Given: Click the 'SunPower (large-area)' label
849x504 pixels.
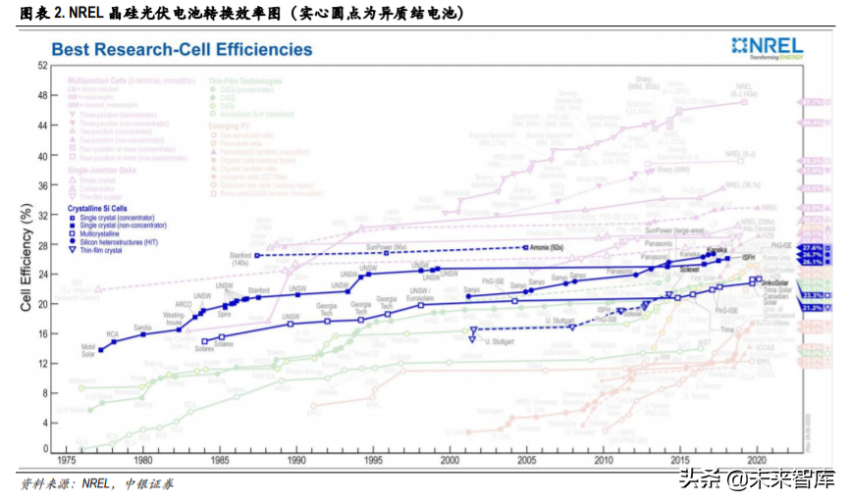Looking at the screenshot, I should [674, 230].
